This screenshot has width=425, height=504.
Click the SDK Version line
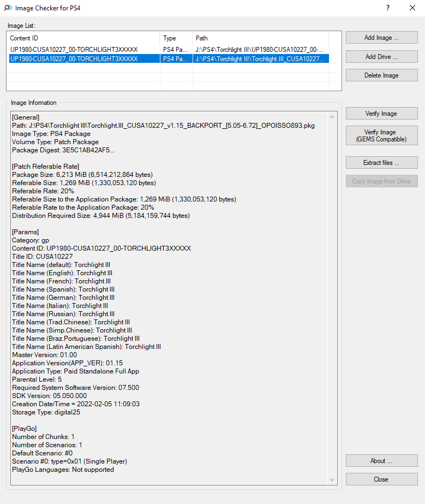50,396
